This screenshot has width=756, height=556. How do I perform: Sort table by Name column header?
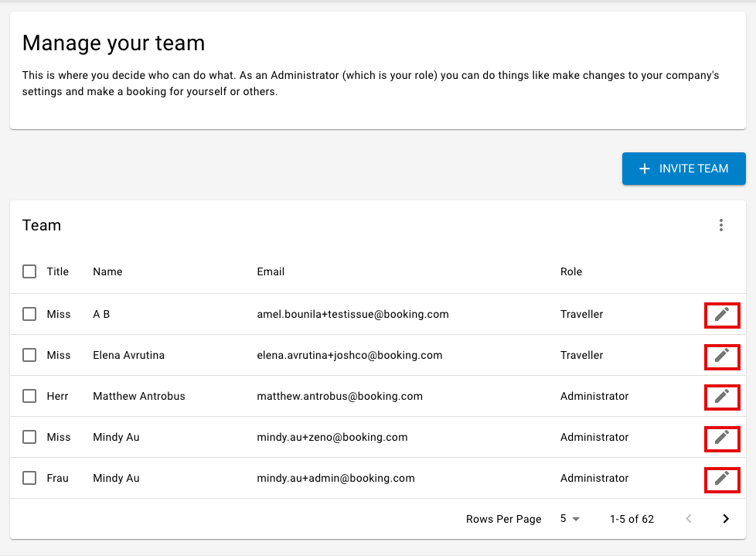pos(107,272)
